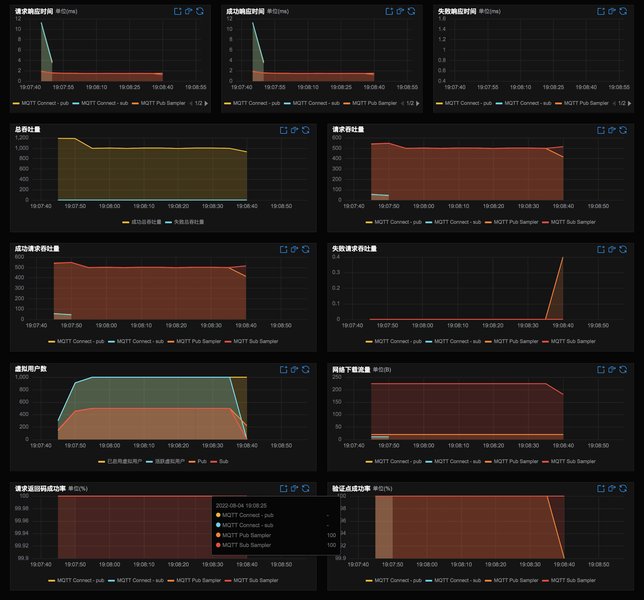Toggle 失败总吞吐量 series in 总吞吐量 legend
This screenshot has height=600, width=644.
click(x=184, y=222)
